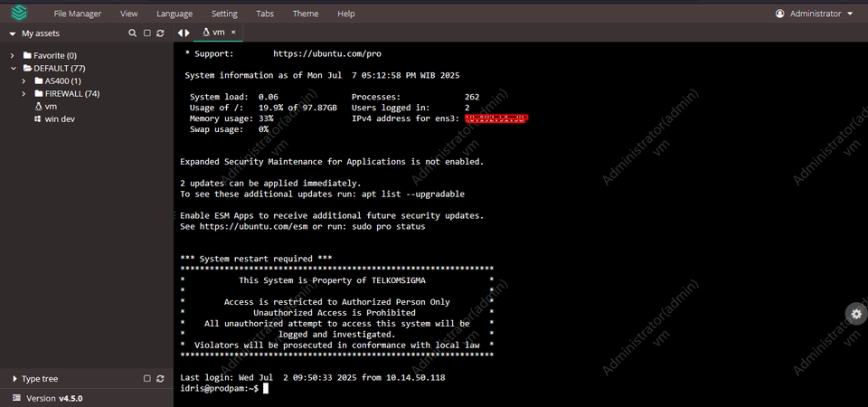Viewport: 868px width, 407px height.
Task: Open the Administrator account dropdown
Action: [x=815, y=14]
